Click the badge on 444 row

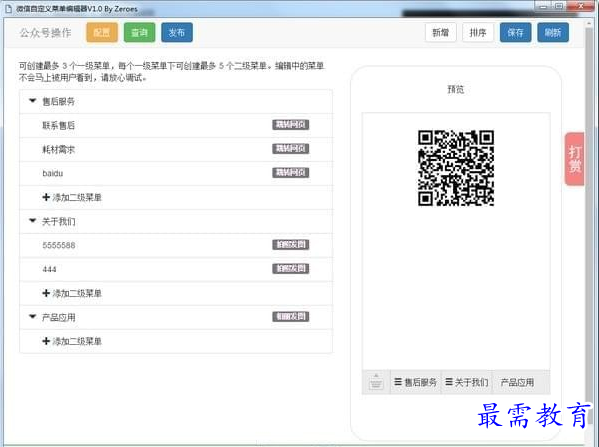click(291, 269)
